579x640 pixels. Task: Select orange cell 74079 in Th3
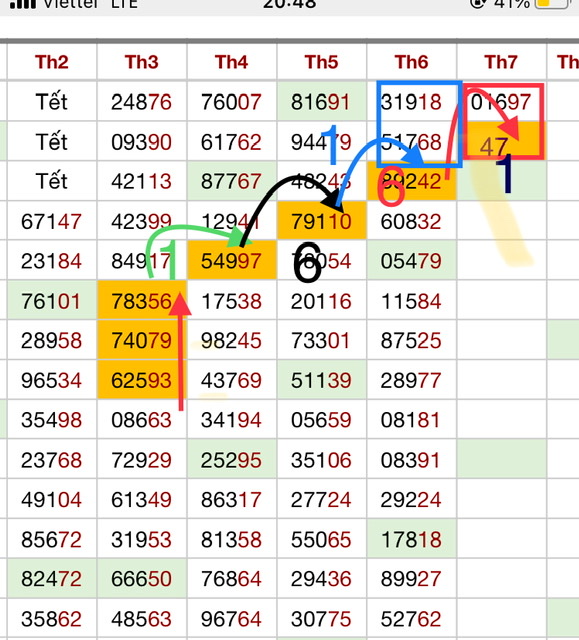(x=142, y=340)
